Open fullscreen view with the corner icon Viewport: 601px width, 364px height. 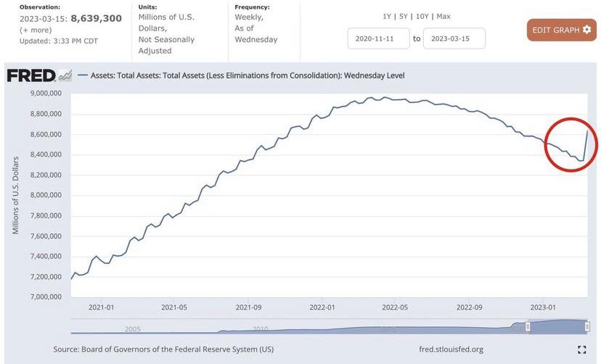[x=581, y=349]
